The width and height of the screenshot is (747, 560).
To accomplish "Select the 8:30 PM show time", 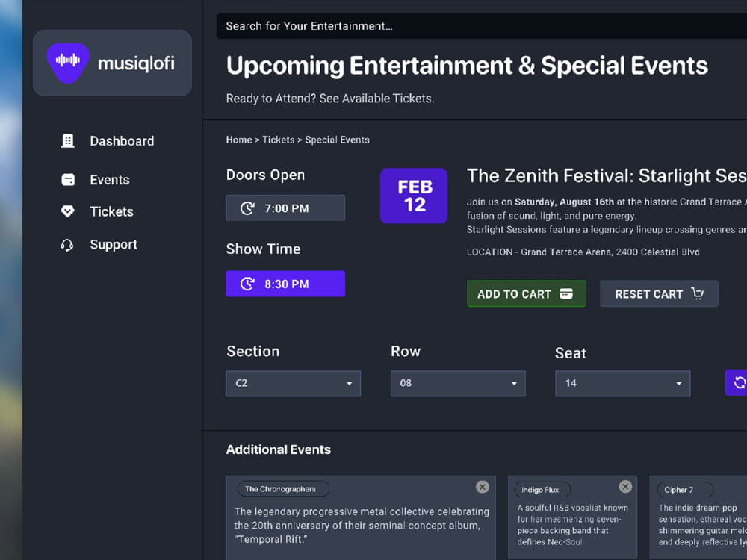I will point(285,284).
